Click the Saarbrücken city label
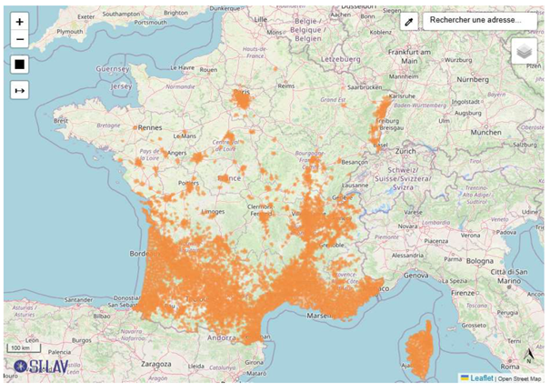 (365, 87)
